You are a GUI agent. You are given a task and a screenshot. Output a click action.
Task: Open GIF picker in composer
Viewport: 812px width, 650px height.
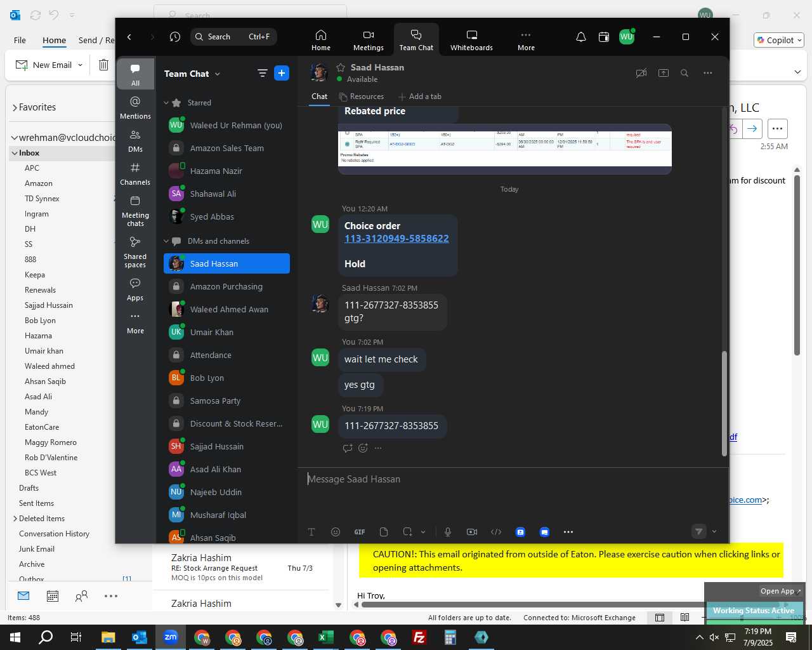pyautogui.click(x=360, y=532)
